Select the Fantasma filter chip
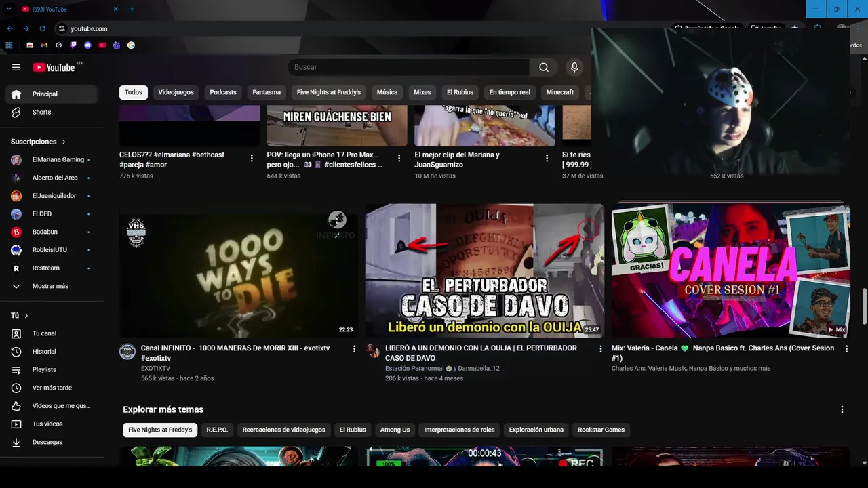The image size is (868, 488). click(x=267, y=92)
